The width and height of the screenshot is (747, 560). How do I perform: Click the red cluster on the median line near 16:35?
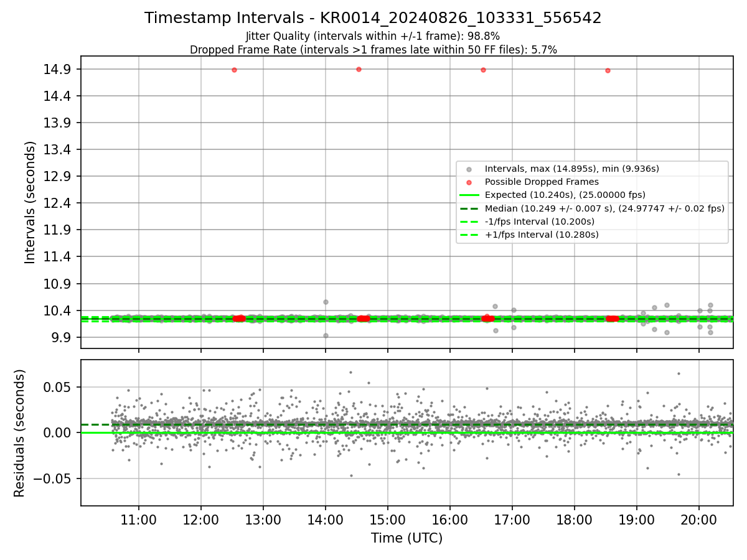pos(488,319)
